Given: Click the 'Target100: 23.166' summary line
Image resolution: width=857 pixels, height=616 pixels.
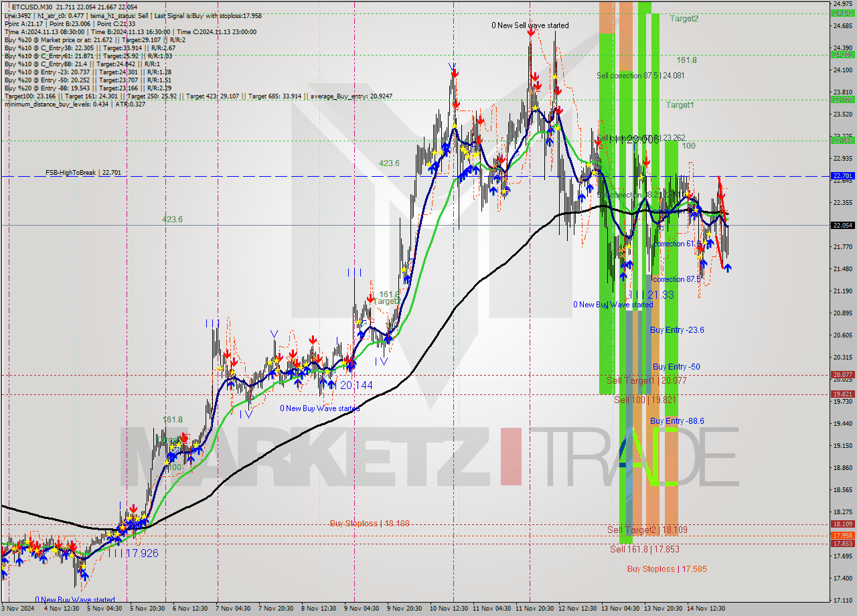Looking at the screenshot, I should [x=198, y=96].
